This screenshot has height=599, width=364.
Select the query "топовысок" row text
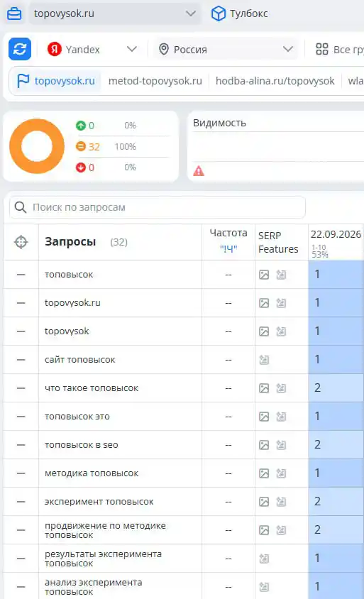[x=69, y=275]
